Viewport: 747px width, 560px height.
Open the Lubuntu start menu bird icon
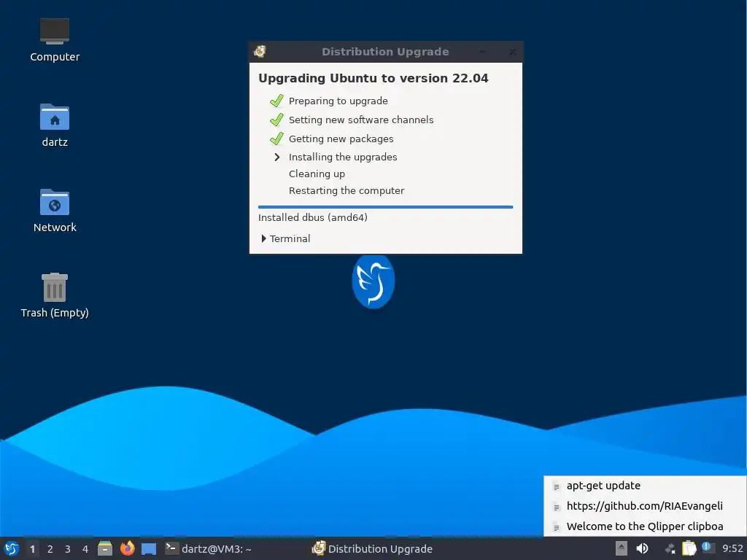coord(12,548)
